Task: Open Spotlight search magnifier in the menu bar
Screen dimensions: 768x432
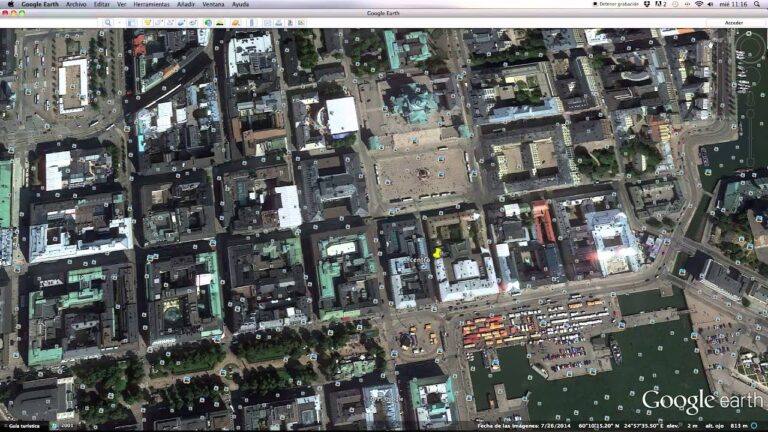Action: pyautogui.click(x=757, y=4)
